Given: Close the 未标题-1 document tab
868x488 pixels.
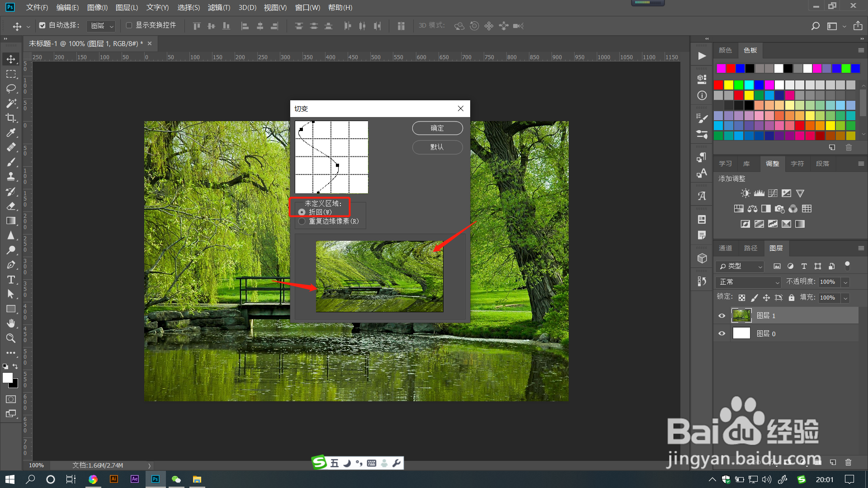Looking at the screenshot, I should pyautogui.click(x=150, y=43).
